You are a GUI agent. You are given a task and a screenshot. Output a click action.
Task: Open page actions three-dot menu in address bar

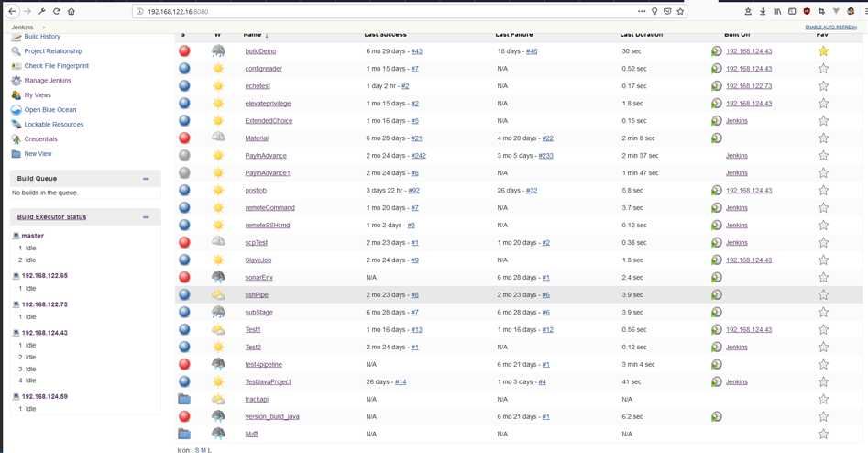click(x=641, y=11)
